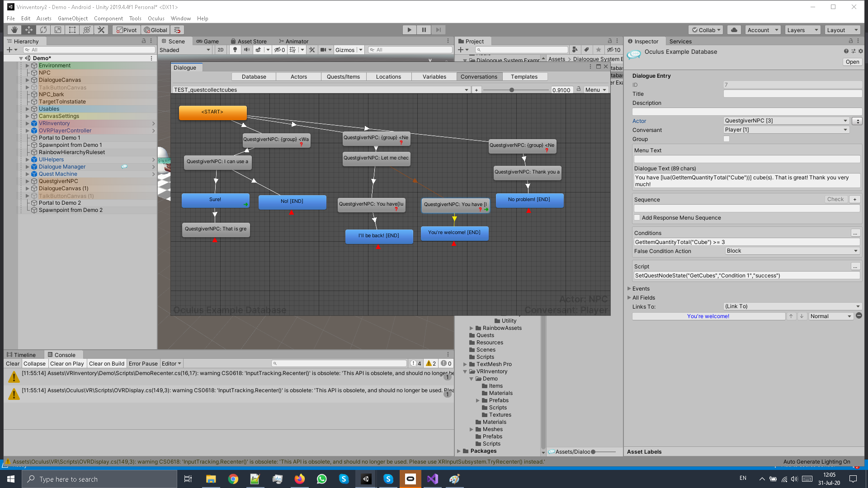
Task: Select the Transform tool
Action: point(87,30)
